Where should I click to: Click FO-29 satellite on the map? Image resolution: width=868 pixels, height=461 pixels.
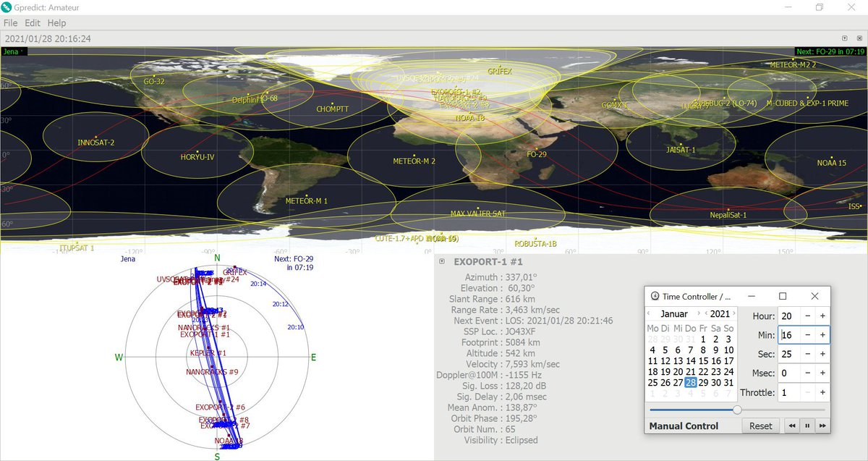(x=536, y=155)
